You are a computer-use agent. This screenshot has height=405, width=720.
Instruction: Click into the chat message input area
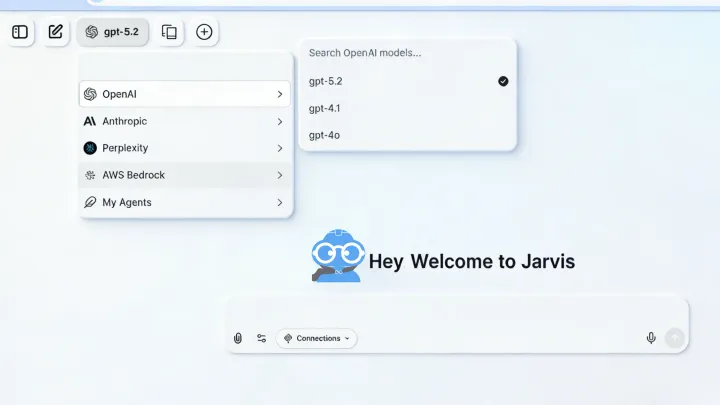point(457,312)
